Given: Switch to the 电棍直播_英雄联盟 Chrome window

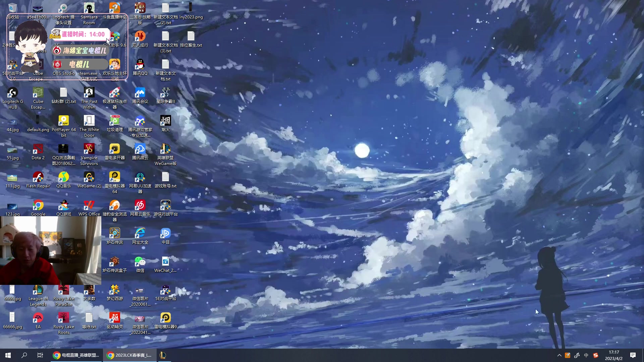Looking at the screenshot, I should (x=76, y=355).
